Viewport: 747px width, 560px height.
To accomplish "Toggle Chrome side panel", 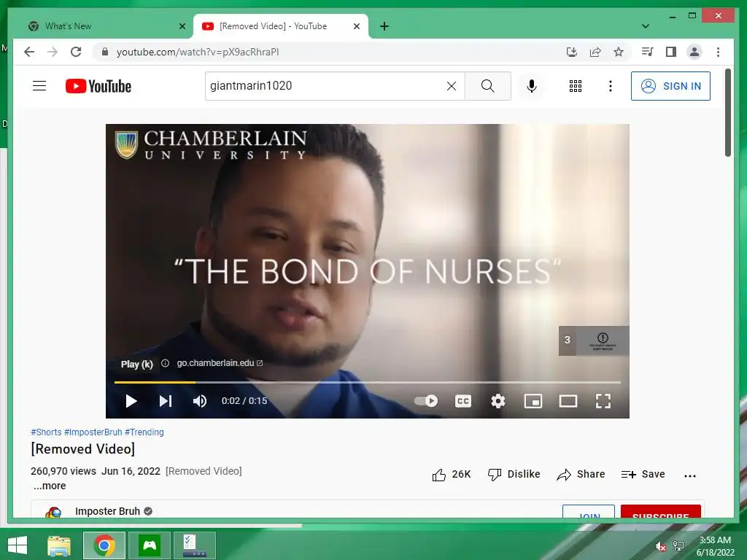I will (671, 52).
